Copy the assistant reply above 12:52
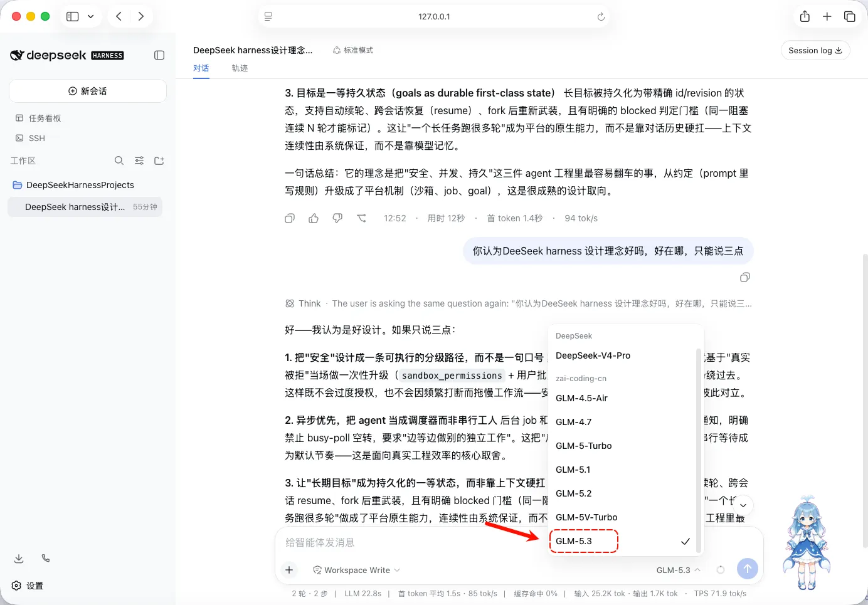The width and height of the screenshot is (868, 605). click(290, 218)
